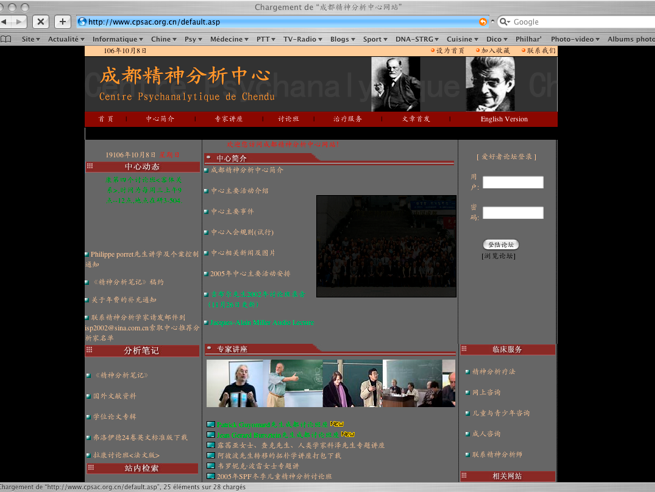
Task: Click the orange RSS/reload icon in address bar
Action: [x=483, y=22]
